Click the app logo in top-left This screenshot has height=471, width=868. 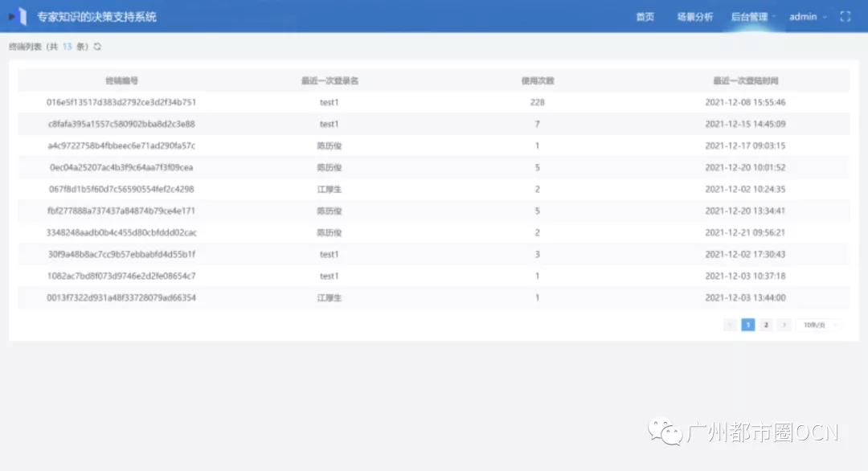pyautogui.click(x=18, y=17)
